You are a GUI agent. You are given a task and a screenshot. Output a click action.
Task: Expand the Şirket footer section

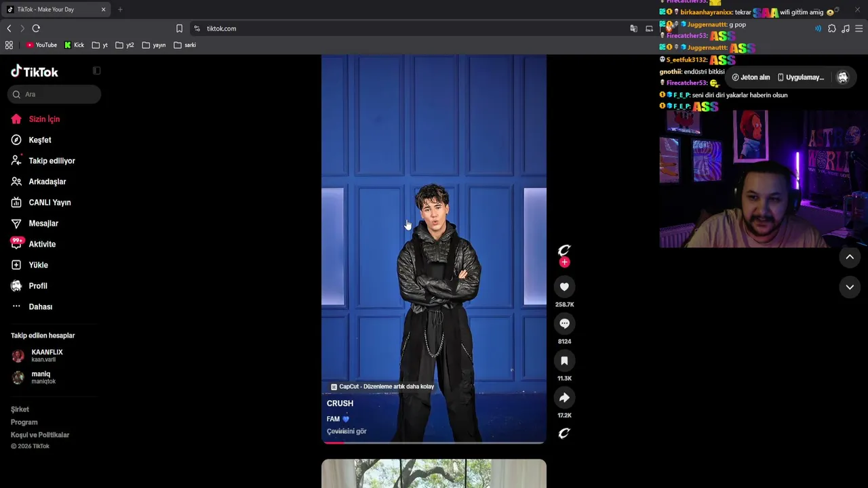(20, 409)
